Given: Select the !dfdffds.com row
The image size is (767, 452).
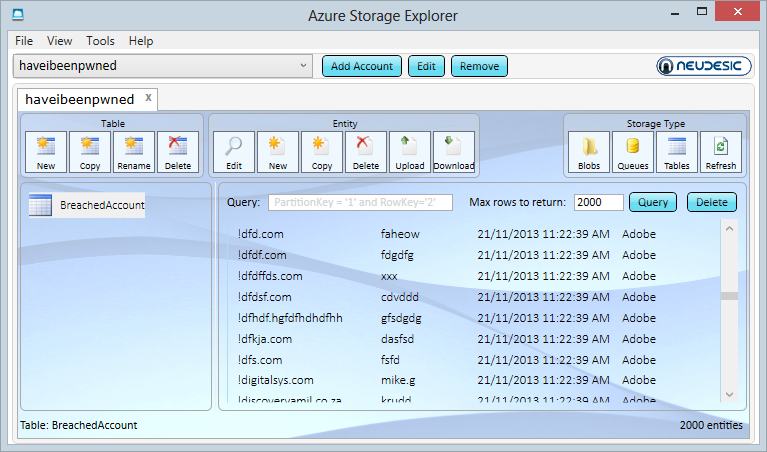Looking at the screenshot, I should pyautogui.click(x=448, y=276).
